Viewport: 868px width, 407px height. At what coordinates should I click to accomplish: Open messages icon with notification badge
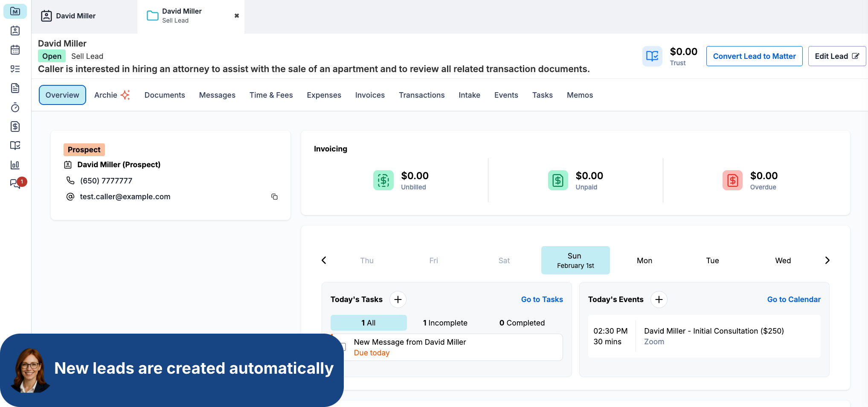coord(15,184)
